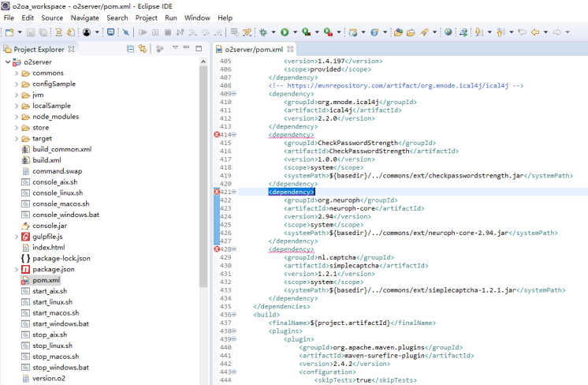
Task: Open the Navigate menu
Action: coord(84,17)
